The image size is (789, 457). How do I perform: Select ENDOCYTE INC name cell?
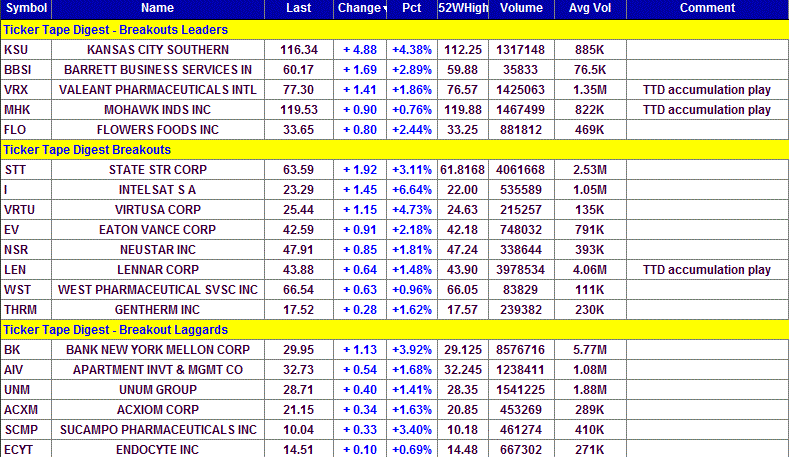(x=157, y=449)
